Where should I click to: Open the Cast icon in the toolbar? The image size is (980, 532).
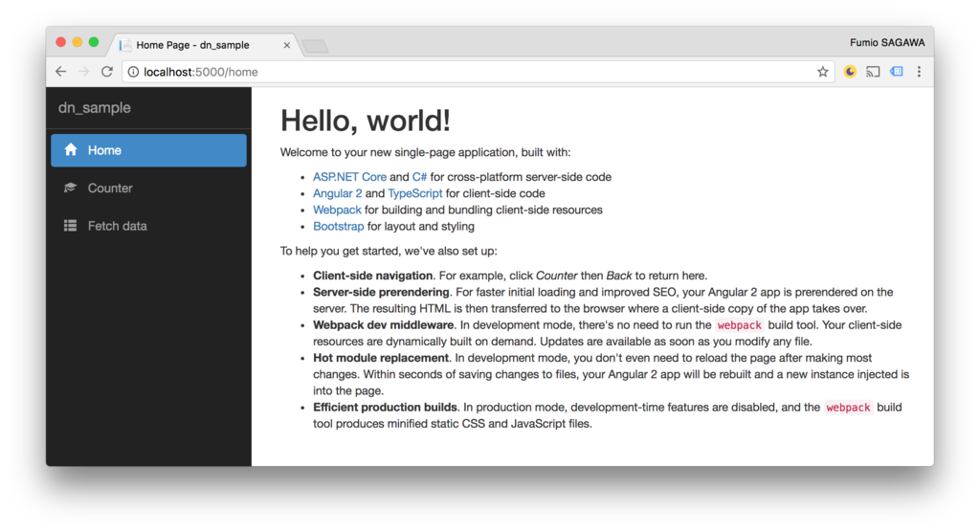click(873, 72)
